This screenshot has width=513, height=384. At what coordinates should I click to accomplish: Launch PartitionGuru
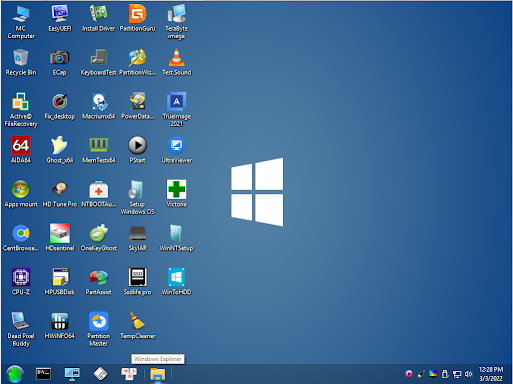pyautogui.click(x=137, y=18)
